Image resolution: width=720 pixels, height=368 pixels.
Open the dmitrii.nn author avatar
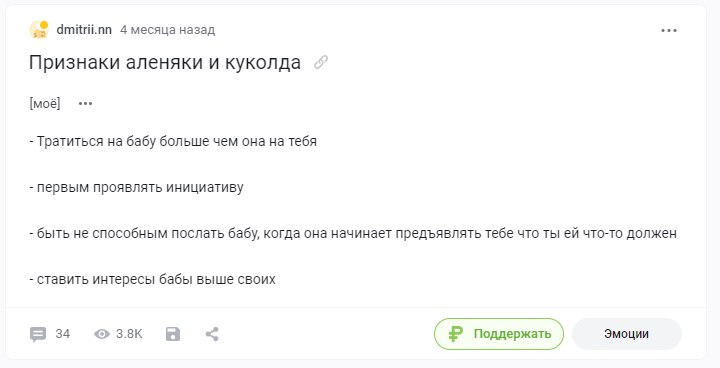coord(39,30)
